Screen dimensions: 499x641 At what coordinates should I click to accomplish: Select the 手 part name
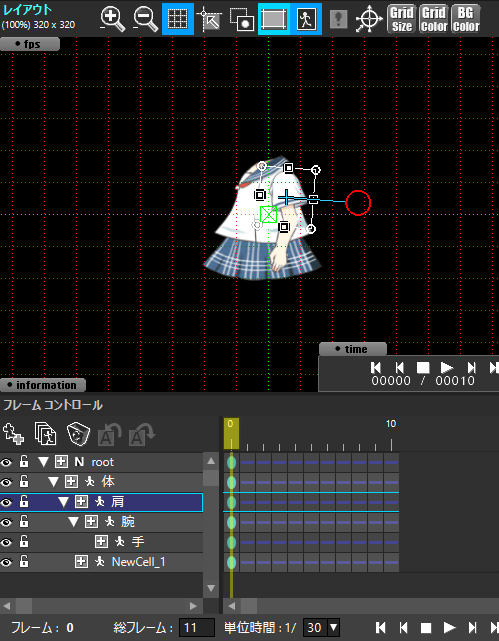point(138,542)
